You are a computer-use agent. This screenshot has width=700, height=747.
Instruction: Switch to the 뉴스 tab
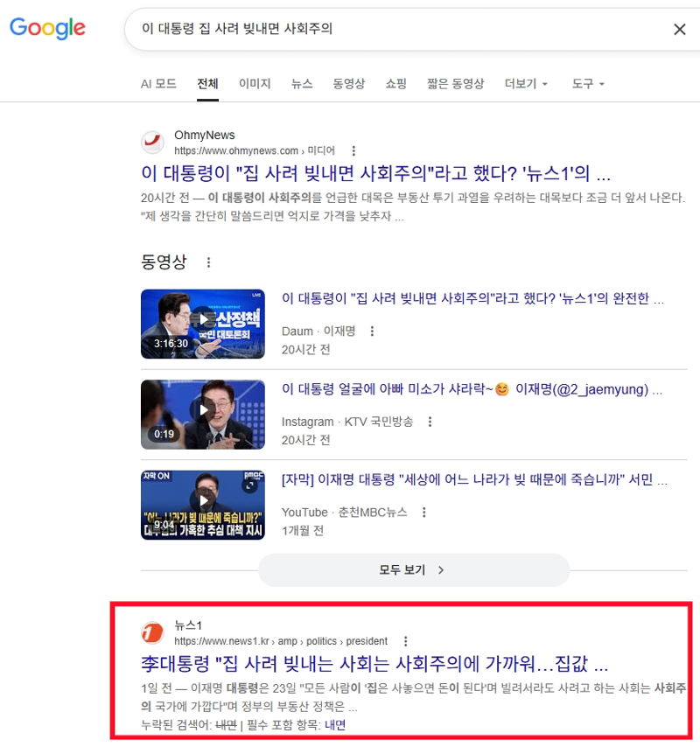302,84
